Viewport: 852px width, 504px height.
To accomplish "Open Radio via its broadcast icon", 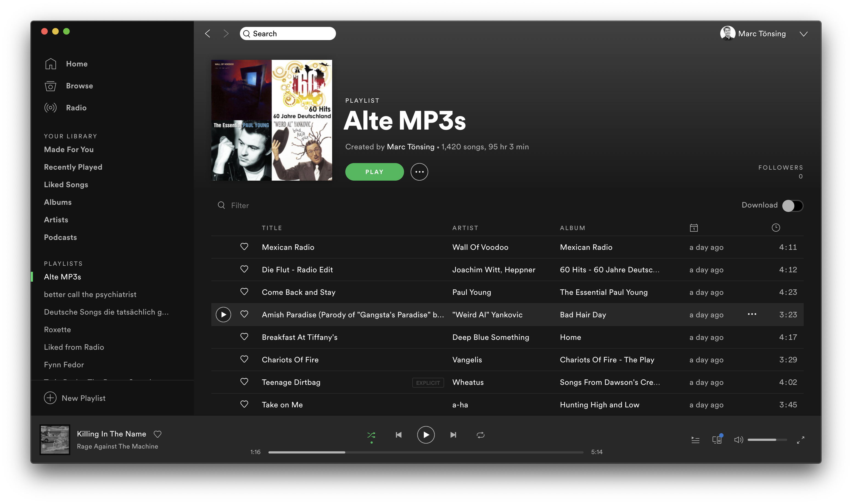I will click(x=51, y=108).
